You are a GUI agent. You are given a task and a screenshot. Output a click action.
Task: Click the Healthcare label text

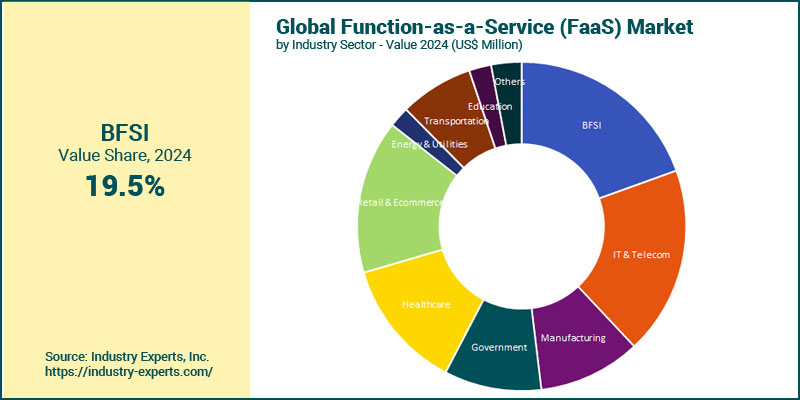tap(424, 303)
